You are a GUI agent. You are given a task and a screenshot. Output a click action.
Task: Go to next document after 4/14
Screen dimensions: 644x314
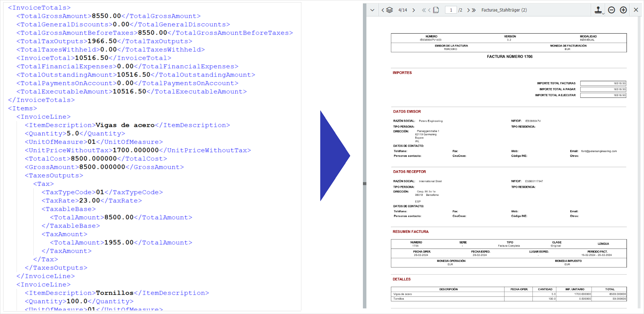(414, 10)
